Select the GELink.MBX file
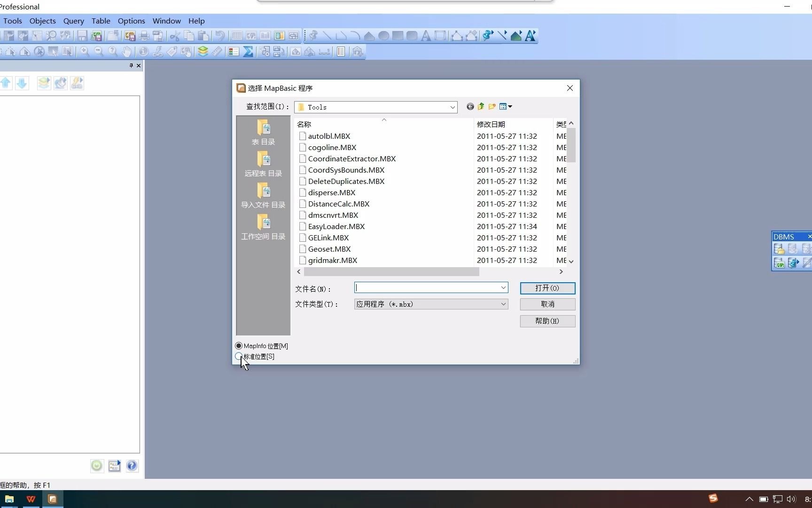Viewport: 812px width, 508px height. coord(328,238)
